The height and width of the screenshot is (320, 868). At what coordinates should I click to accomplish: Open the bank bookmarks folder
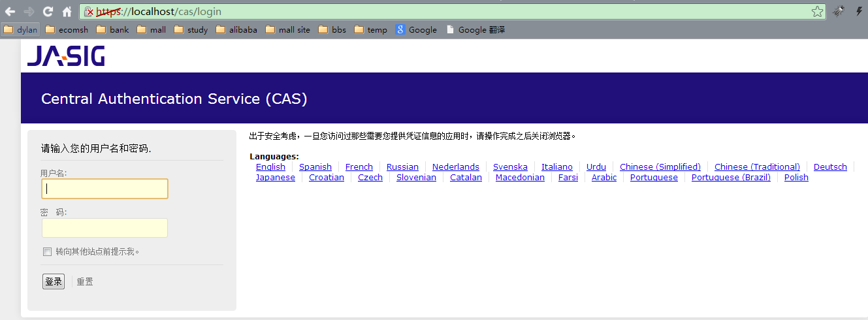(x=112, y=29)
